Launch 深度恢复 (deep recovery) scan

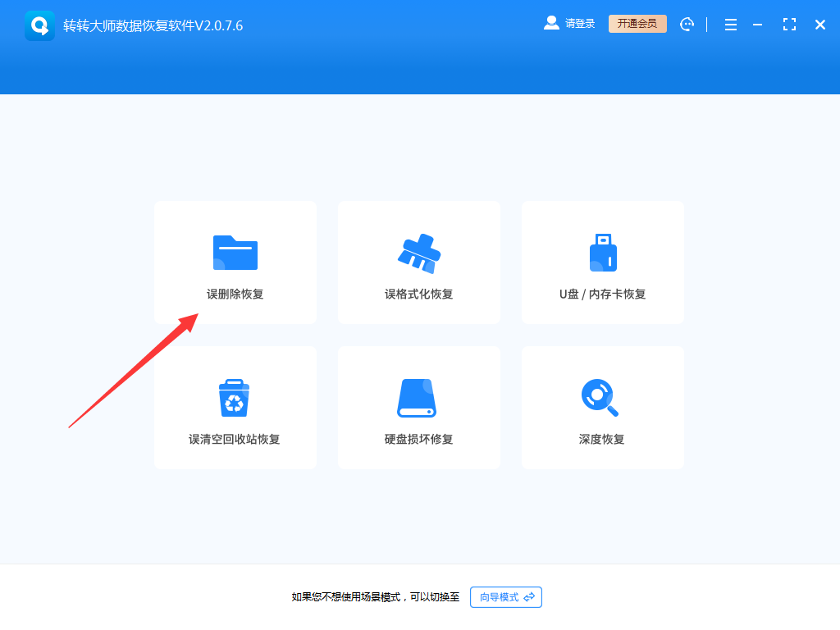pyautogui.click(x=602, y=408)
